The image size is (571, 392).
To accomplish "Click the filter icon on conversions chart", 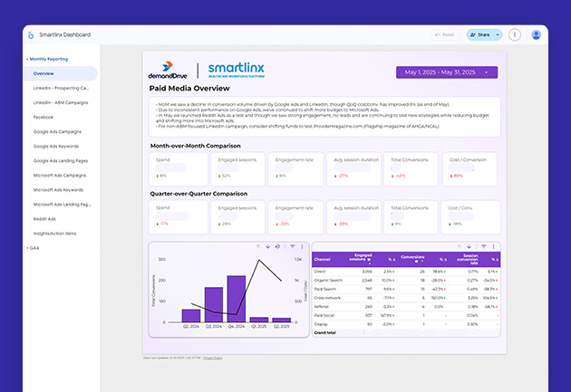I will [x=293, y=246].
